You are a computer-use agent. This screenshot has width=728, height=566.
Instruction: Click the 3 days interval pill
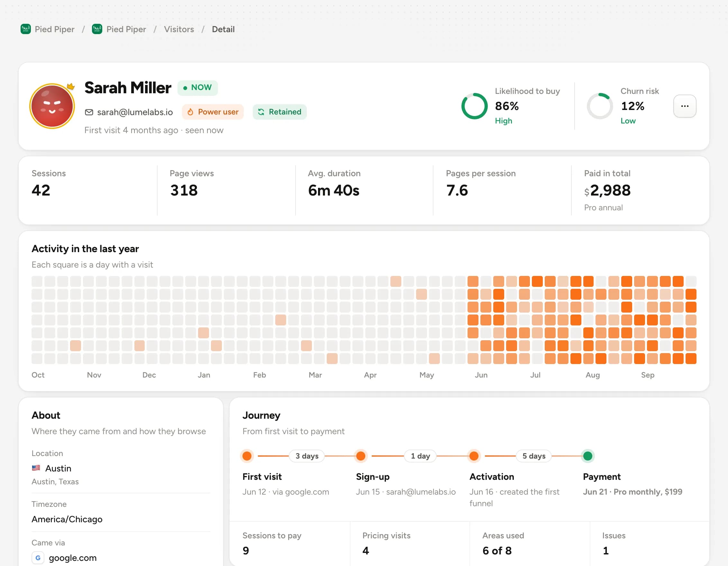click(x=307, y=456)
